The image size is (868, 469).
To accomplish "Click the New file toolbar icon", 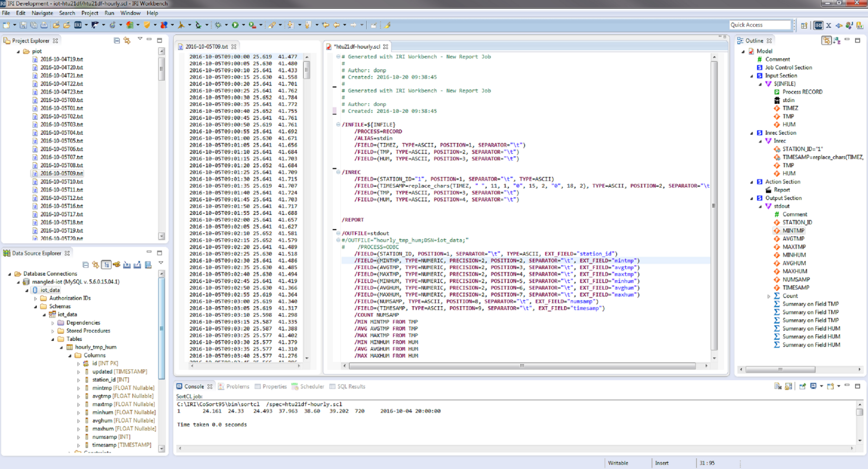I will click(7, 25).
